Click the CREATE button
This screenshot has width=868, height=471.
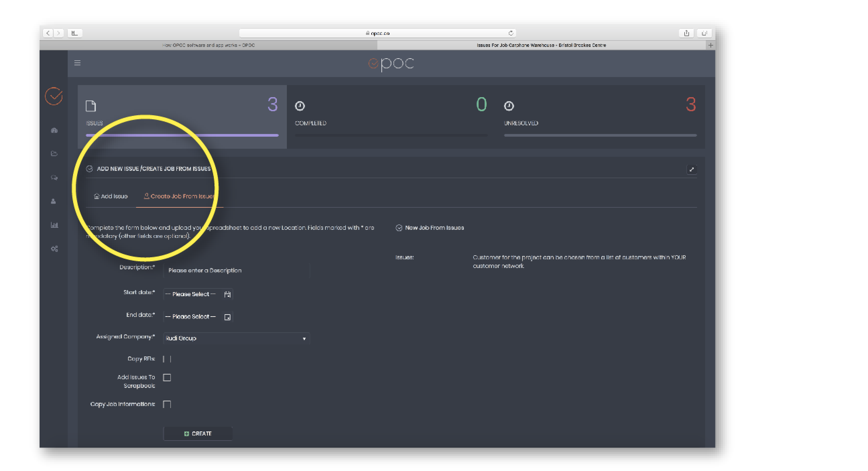198,433
